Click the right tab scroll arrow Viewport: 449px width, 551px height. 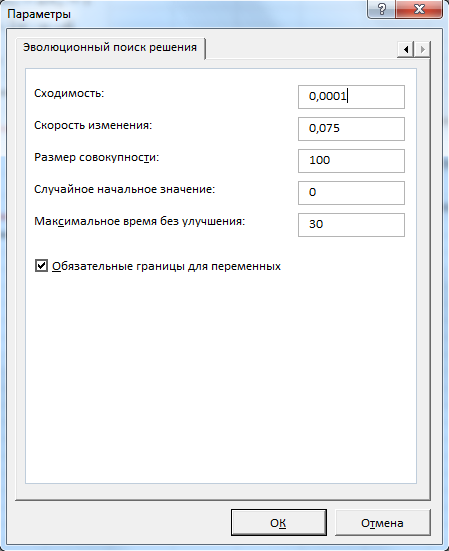tap(422, 49)
